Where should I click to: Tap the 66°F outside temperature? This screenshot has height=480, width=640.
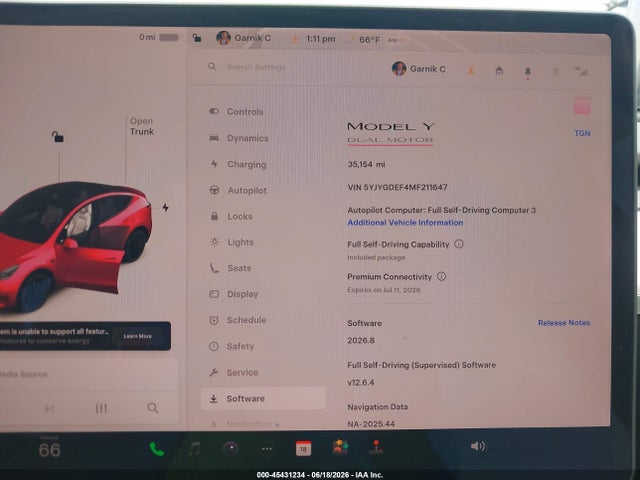click(x=369, y=40)
